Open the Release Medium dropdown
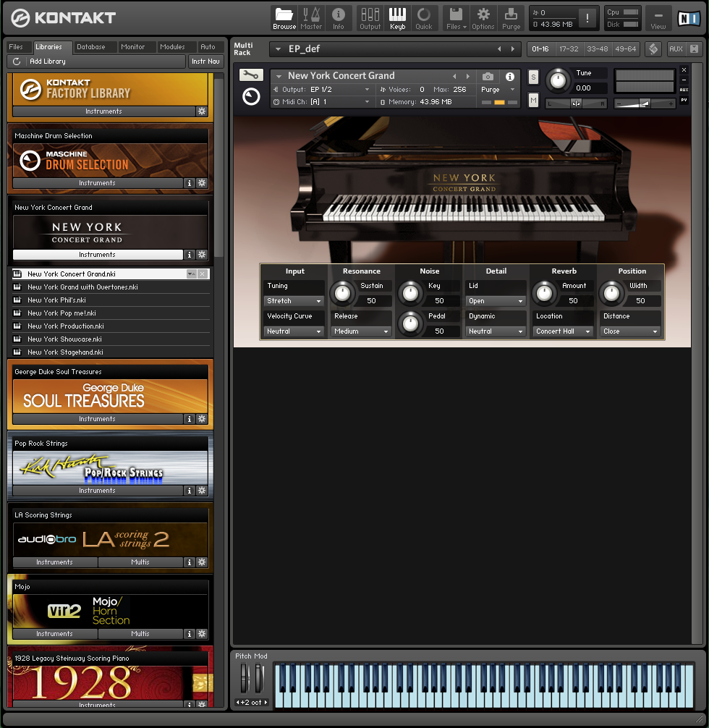709x728 pixels. coord(361,331)
